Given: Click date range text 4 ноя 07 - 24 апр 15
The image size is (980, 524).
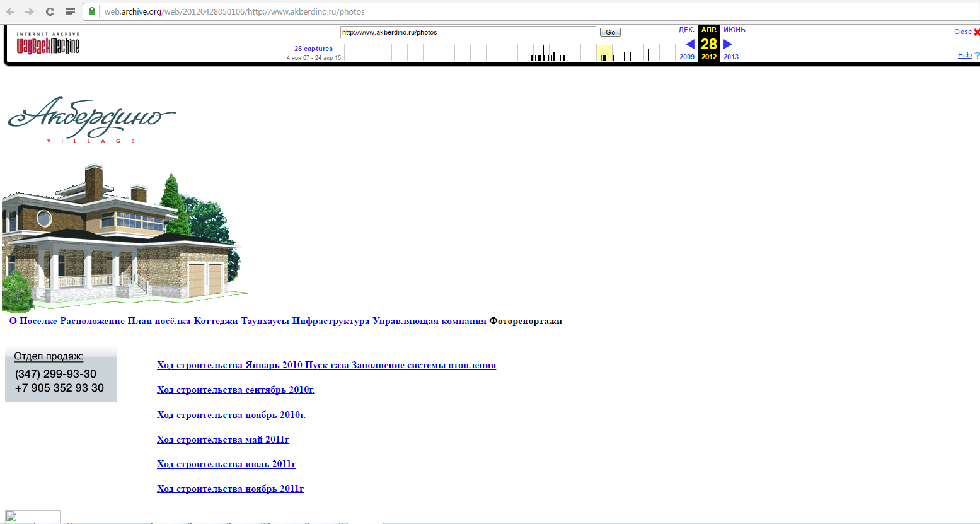Looking at the screenshot, I should tap(314, 58).
